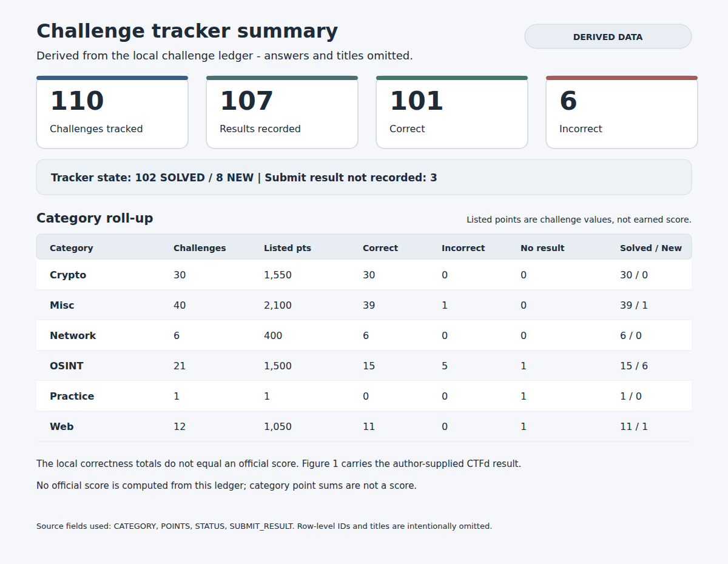Click the DERIVED DATA badge
The image size is (728, 564).
pyautogui.click(x=608, y=36)
